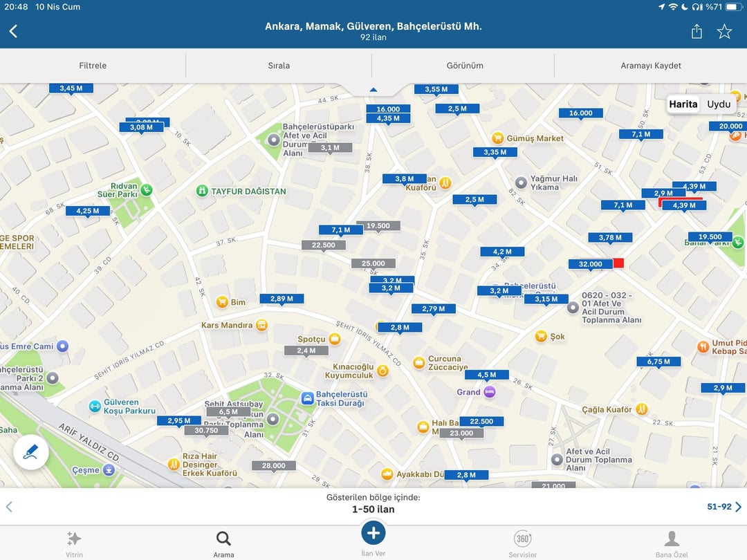
Task: Open the Bana Özel tab
Action: [x=672, y=543]
